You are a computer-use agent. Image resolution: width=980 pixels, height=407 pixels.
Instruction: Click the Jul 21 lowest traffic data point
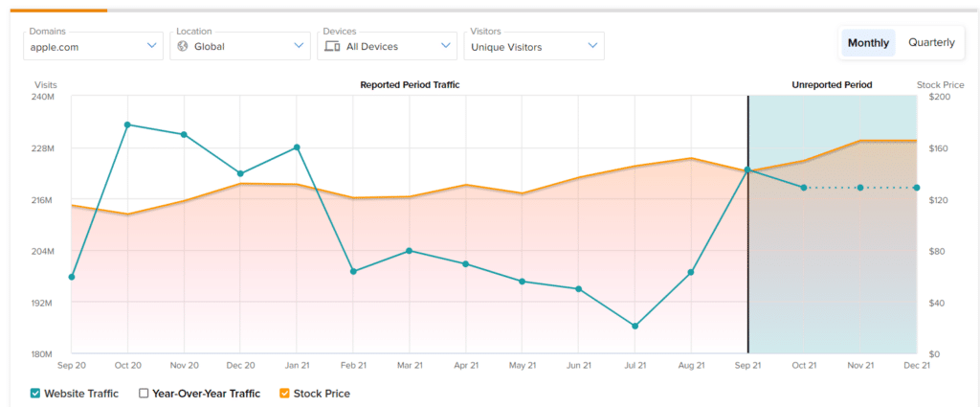pyautogui.click(x=635, y=326)
